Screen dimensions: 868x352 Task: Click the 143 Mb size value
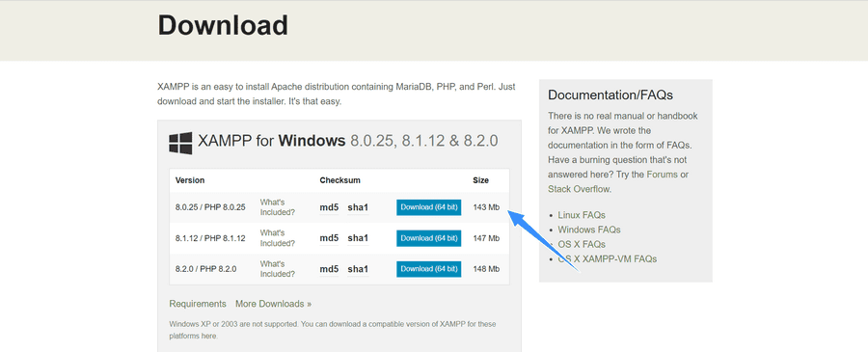click(x=486, y=207)
